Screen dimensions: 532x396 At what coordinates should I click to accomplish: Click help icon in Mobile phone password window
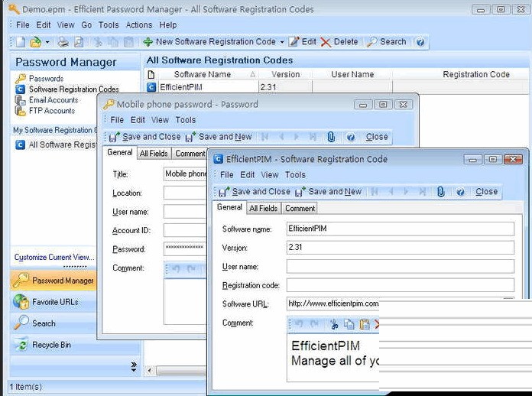click(351, 137)
